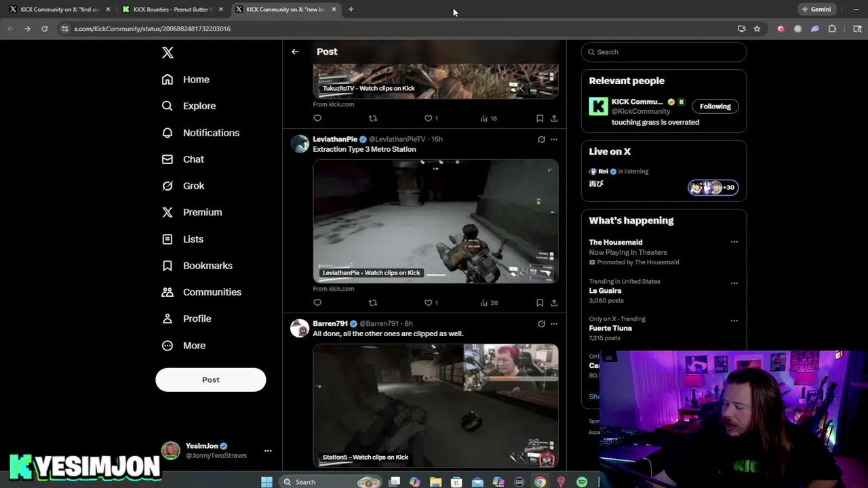Open LeviathanPie profile name
Screen dimensions: 868x488
click(x=335, y=139)
